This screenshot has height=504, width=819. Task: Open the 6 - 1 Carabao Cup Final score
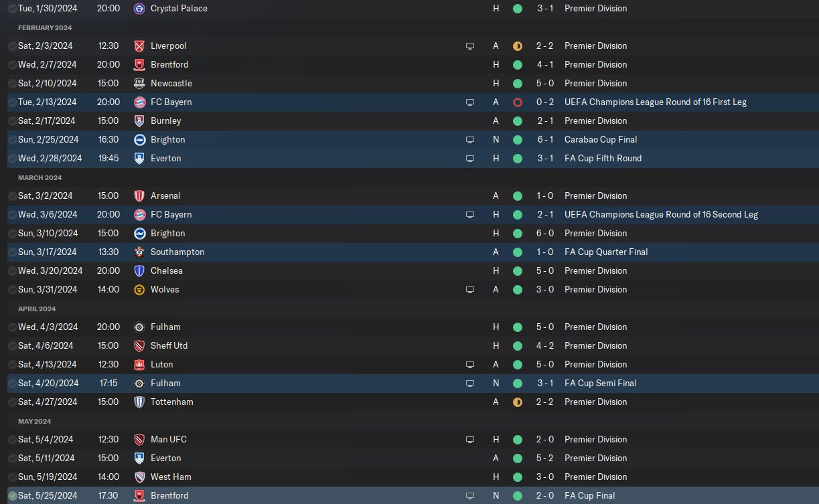(544, 140)
